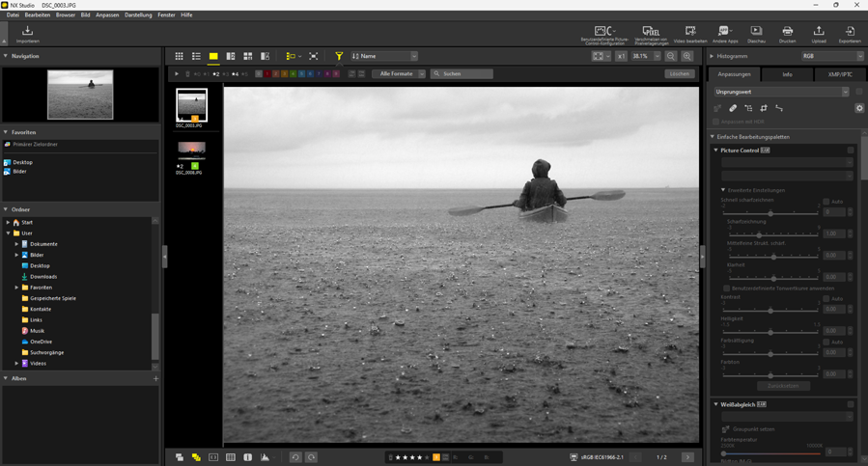
Task: Open adjustment settings gear icon
Action: (x=859, y=108)
